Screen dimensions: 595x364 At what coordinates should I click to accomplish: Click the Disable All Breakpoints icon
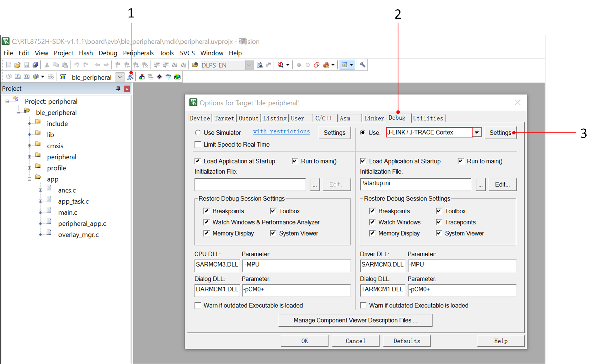pyautogui.click(x=316, y=65)
